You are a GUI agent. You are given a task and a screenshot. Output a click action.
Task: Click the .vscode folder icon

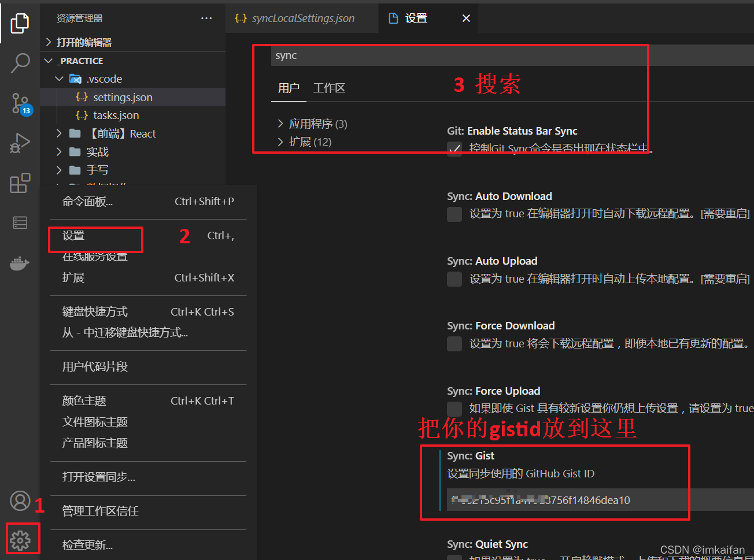tap(75, 79)
